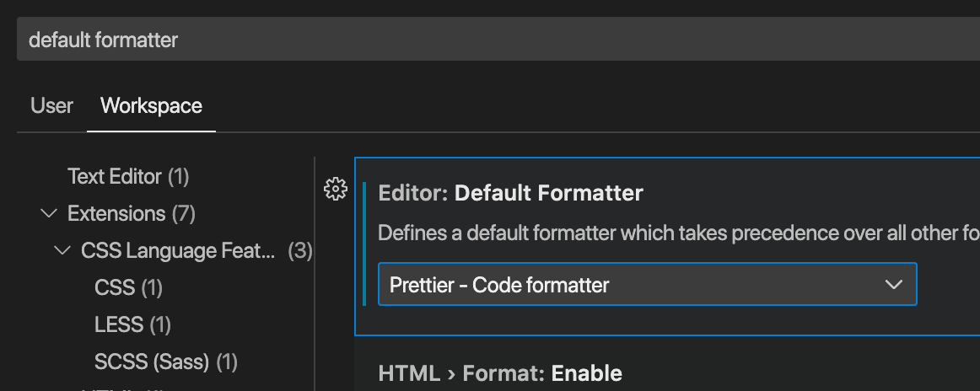
Task: Collapse the Extensions tree chevron
Action: coord(48,214)
